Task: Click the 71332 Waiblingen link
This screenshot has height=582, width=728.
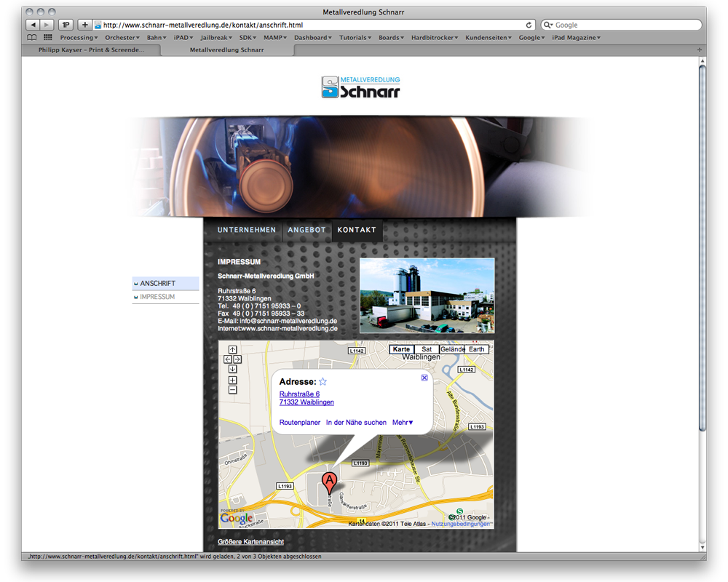Action: point(306,402)
